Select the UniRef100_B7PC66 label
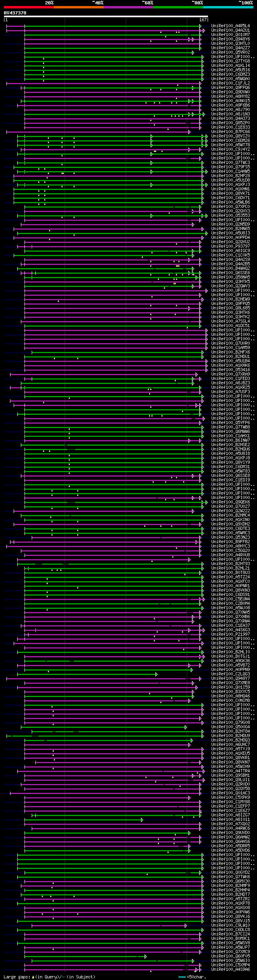 click(230, 132)
